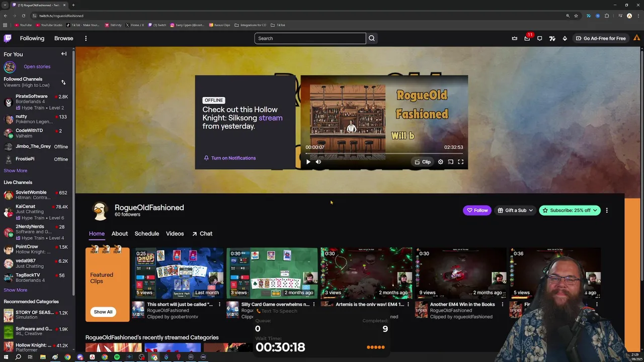Follow RogueOldFashioned
The height and width of the screenshot is (362, 644).
click(477, 210)
